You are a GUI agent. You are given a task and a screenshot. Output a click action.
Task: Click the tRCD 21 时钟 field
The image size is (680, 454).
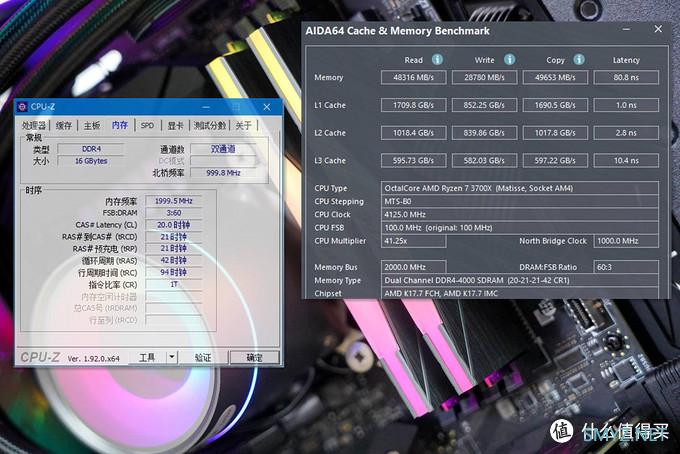coord(173,237)
